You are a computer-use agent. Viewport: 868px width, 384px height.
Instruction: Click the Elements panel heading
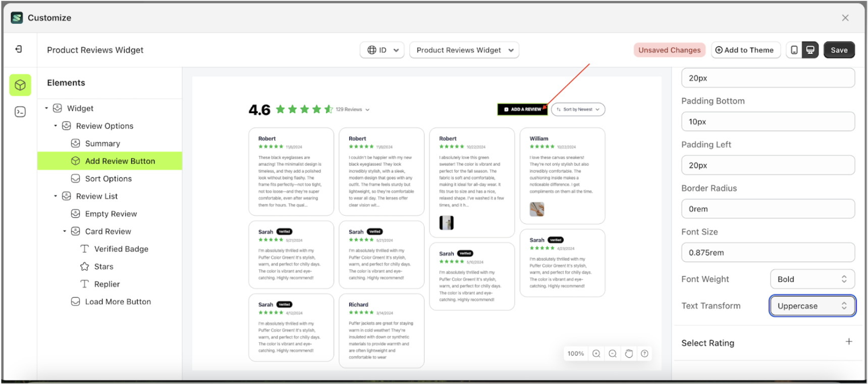(x=66, y=83)
